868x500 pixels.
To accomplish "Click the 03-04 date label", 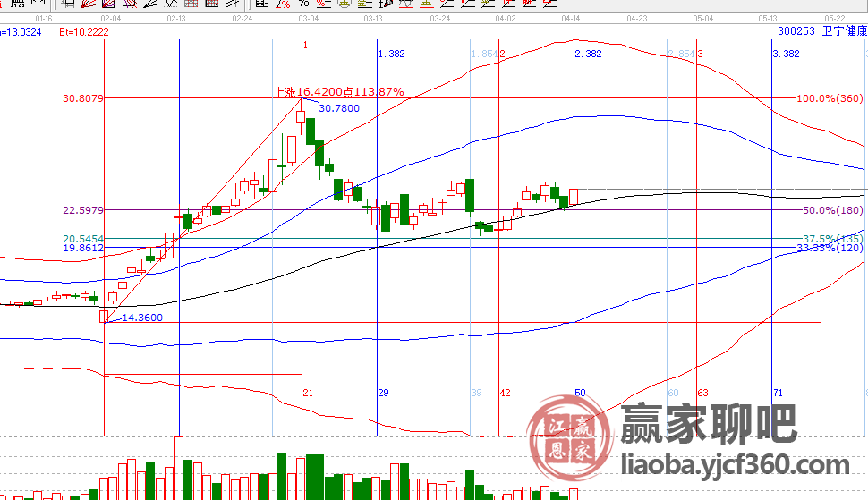I will [x=309, y=18].
